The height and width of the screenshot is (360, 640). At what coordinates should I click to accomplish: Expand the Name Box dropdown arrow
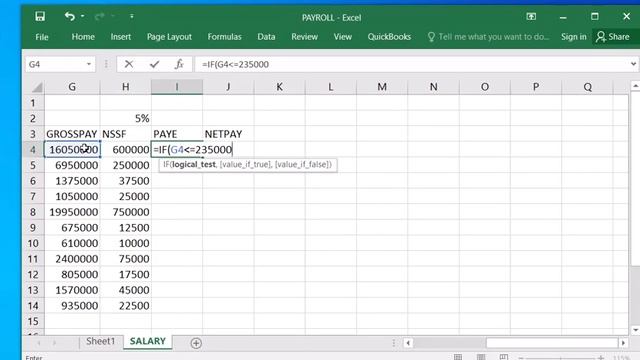point(89,64)
